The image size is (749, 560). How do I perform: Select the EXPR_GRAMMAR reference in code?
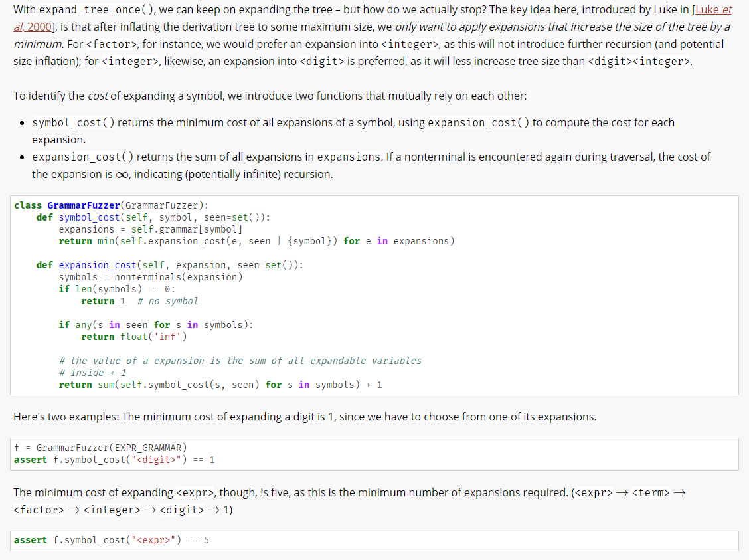coord(149,447)
